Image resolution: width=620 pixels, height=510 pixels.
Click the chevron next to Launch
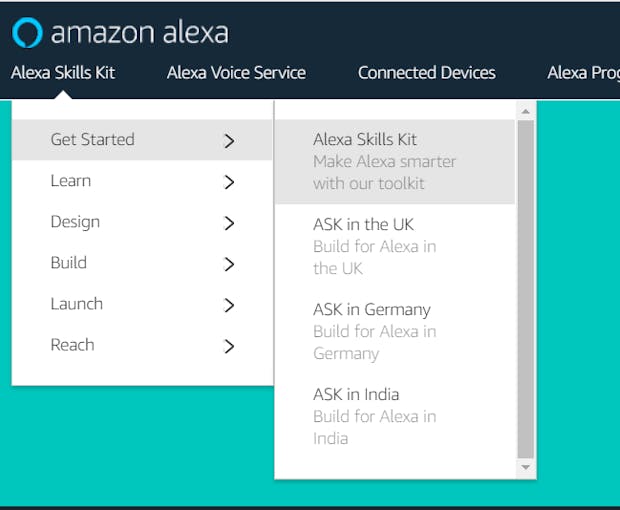point(229,305)
